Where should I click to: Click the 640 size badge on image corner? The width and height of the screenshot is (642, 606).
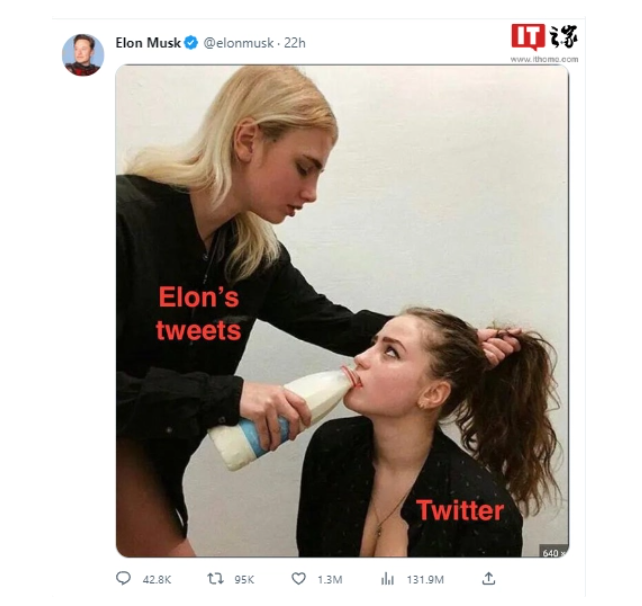pyautogui.click(x=554, y=552)
